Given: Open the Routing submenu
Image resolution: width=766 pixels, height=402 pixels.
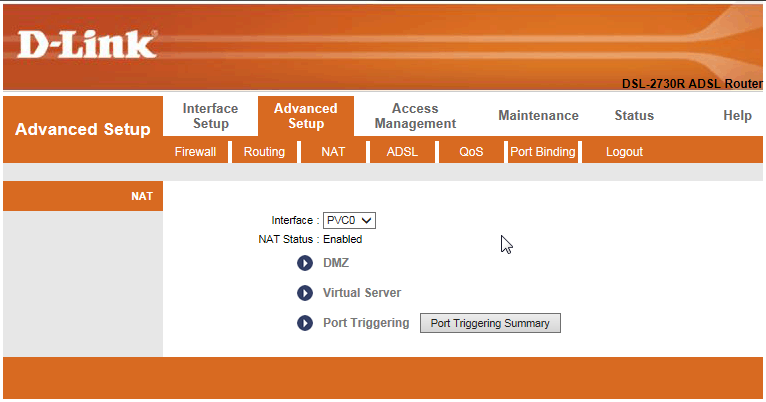Looking at the screenshot, I should [x=264, y=152].
